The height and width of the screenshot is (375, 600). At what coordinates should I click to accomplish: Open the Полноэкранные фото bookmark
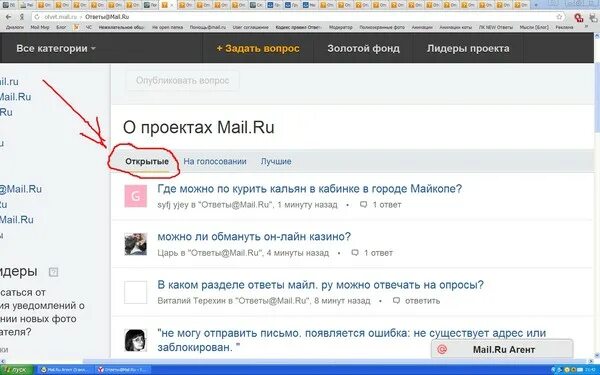382,27
